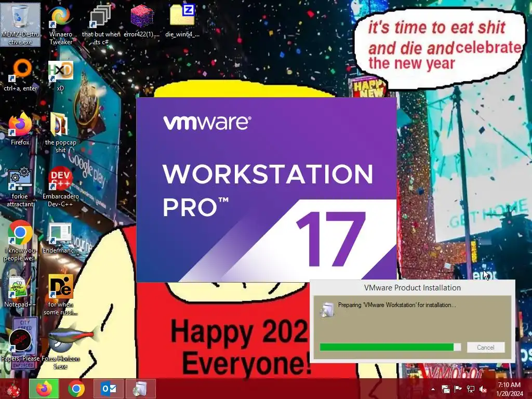Click the green installation progress bar
This screenshot has width=532, height=399.
390,347
